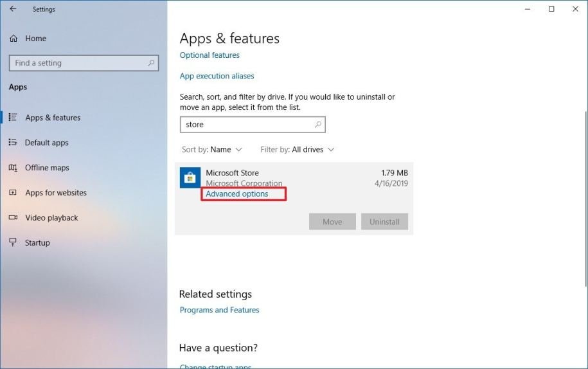Click the Default apps sidebar icon

tap(13, 143)
